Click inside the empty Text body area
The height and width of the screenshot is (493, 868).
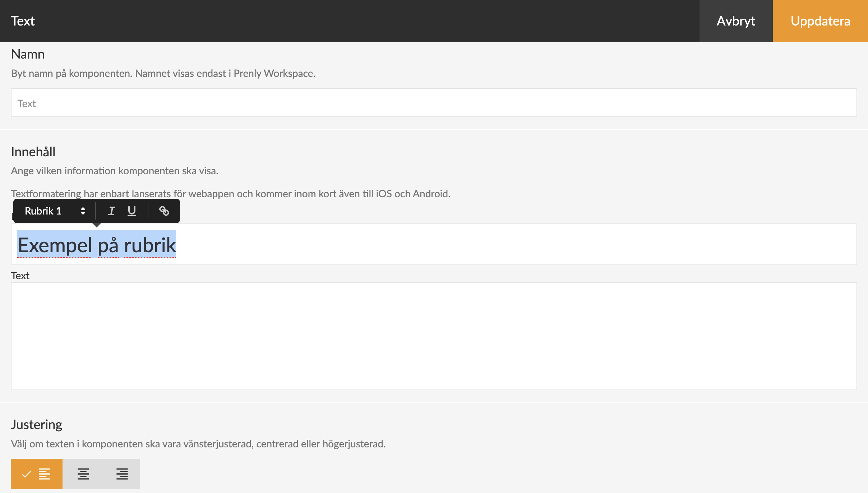coord(434,336)
